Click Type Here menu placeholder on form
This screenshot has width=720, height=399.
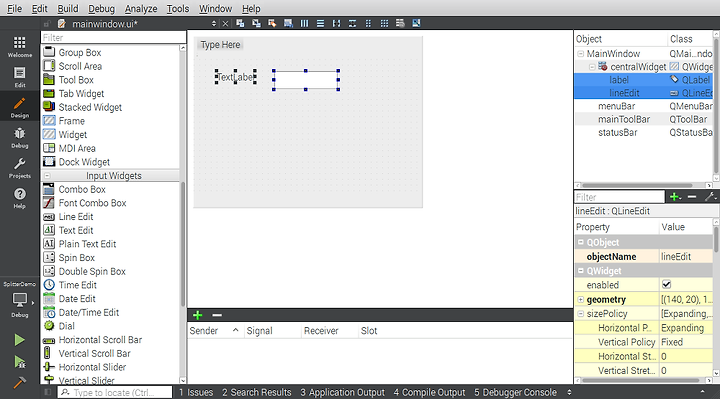pyautogui.click(x=220, y=45)
